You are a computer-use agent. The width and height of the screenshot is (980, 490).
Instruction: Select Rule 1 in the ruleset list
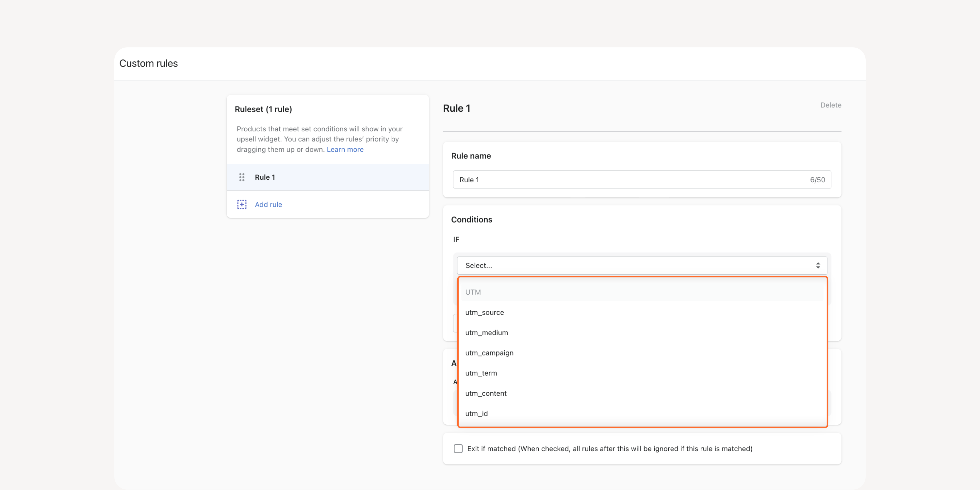tap(328, 177)
